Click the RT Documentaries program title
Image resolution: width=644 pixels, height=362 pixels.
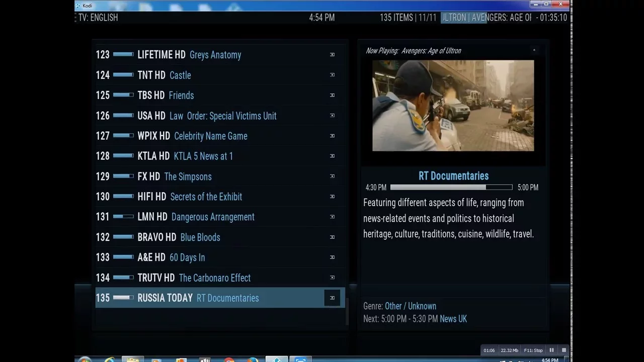tap(454, 176)
